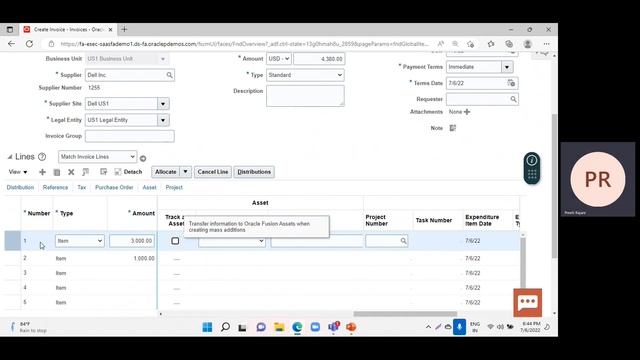The width and height of the screenshot is (640, 360).
Task: Expand the Allocate dropdown arrow
Action: (x=185, y=172)
